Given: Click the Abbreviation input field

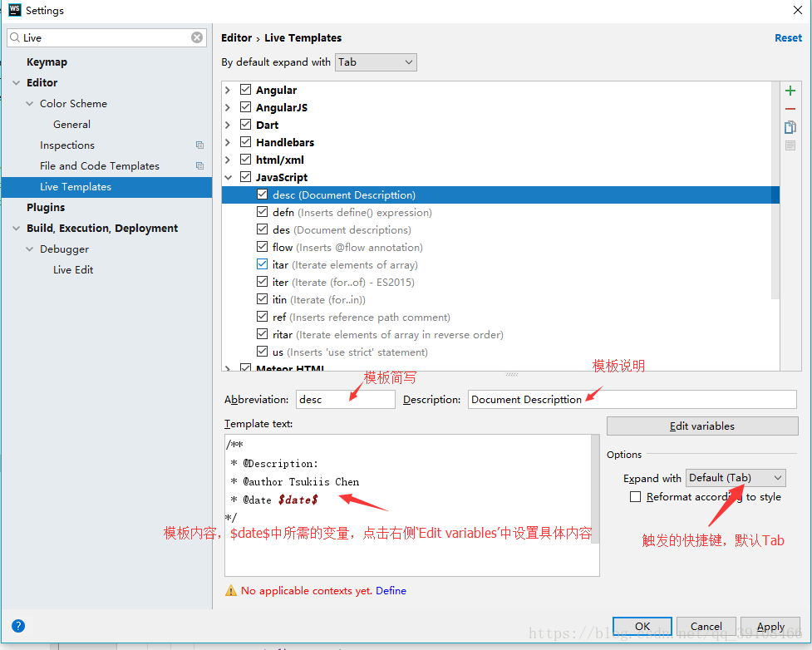Looking at the screenshot, I should [x=346, y=399].
